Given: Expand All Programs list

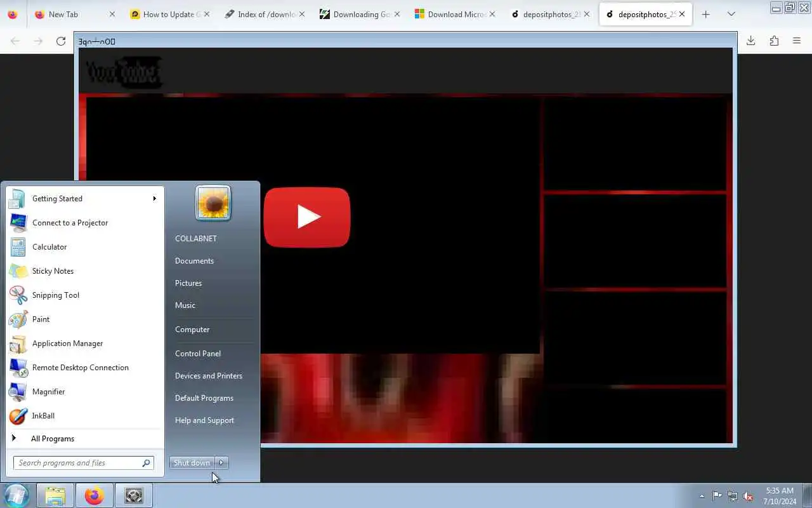Looking at the screenshot, I should point(84,439).
